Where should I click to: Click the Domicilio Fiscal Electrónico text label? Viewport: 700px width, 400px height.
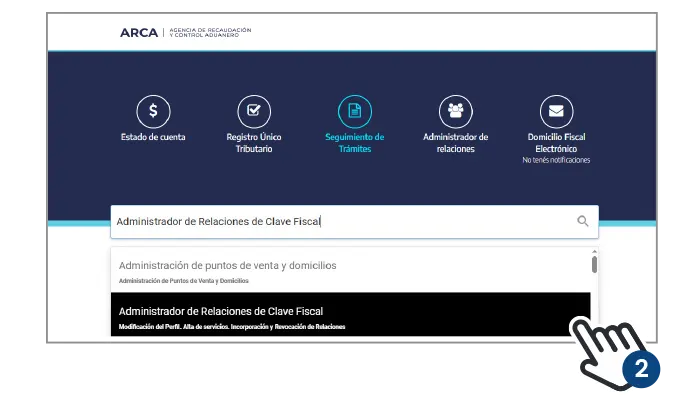pyautogui.click(x=556, y=142)
